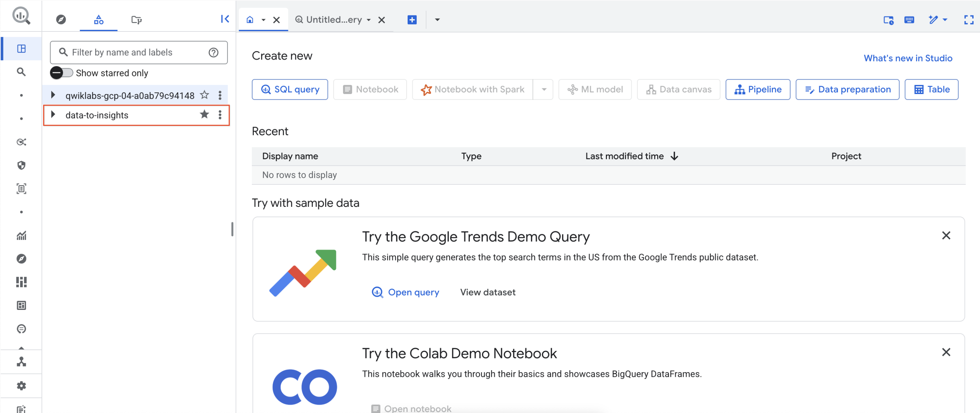Click the help icon in filter box

pos(213,53)
